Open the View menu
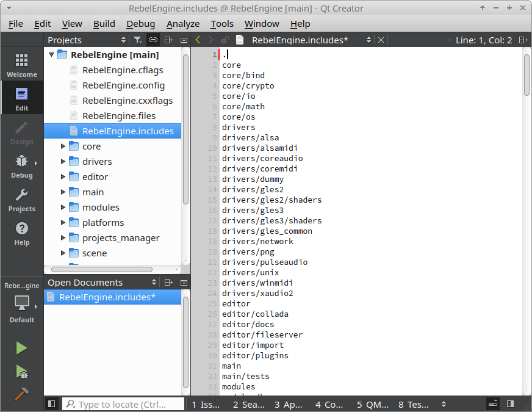The height and width of the screenshot is (412, 532). pos(72,24)
